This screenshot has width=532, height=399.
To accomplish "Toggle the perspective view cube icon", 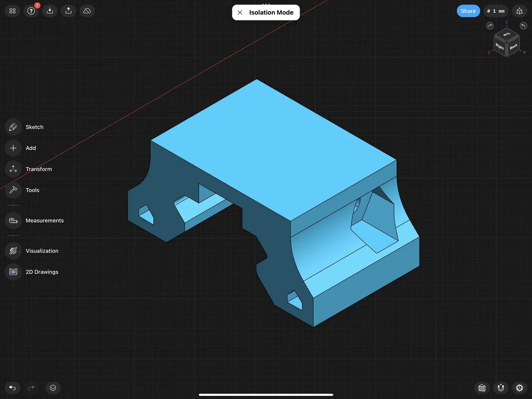I will [520, 11].
